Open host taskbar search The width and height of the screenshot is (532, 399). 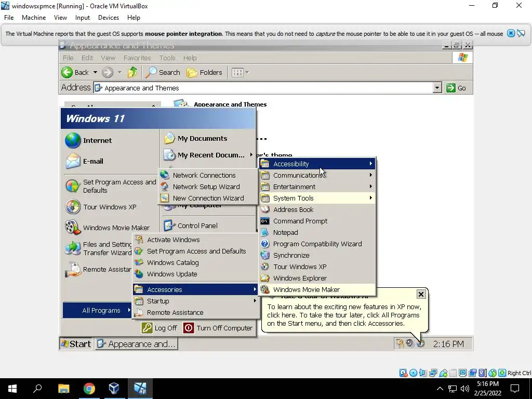pos(37,389)
